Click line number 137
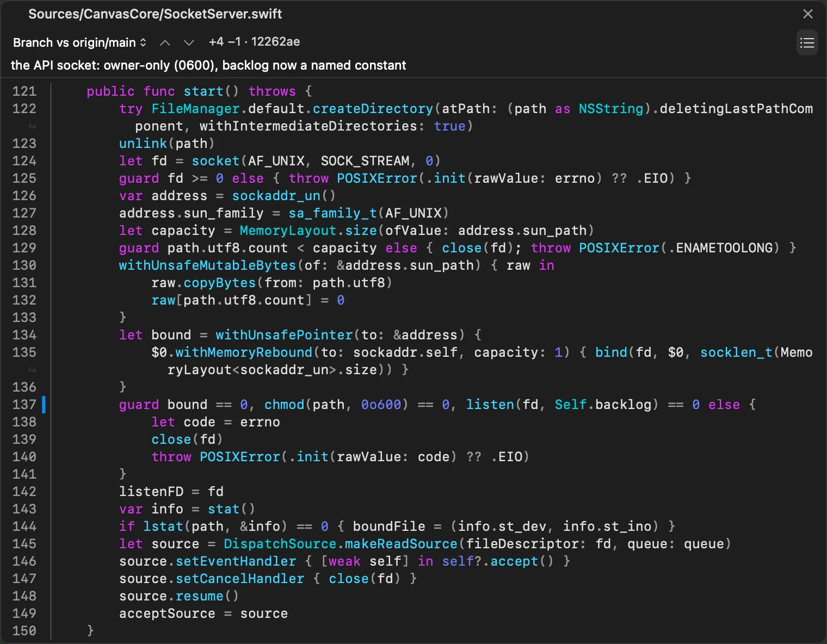This screenshot has height=644, width=827. tap(24, 405)
